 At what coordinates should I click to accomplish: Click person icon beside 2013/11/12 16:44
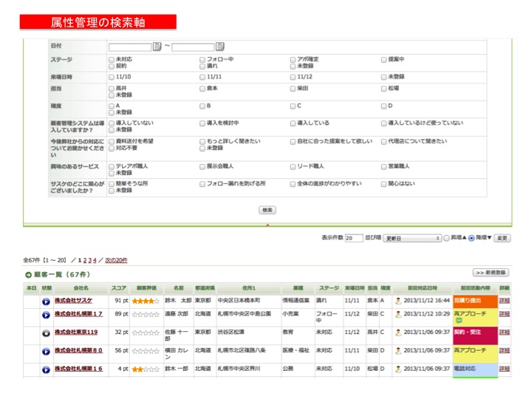coord(398,301)
